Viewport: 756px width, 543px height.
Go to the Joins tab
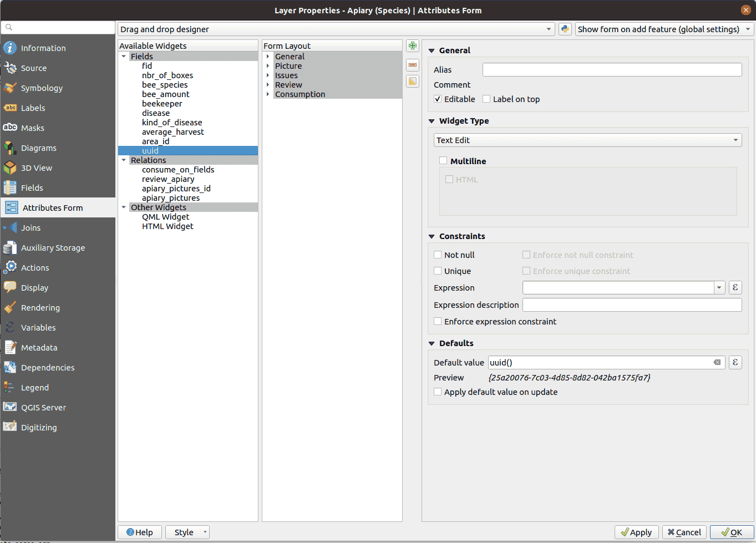(x=31, y=228)
